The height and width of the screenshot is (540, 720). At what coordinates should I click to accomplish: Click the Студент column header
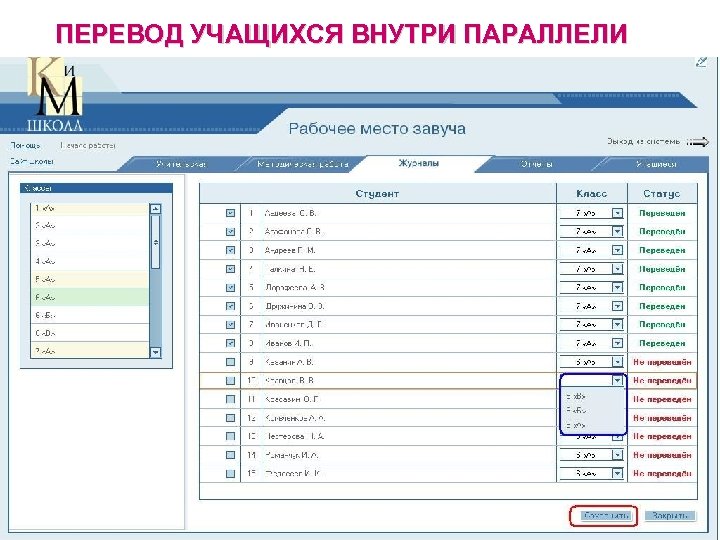(377, 194)
